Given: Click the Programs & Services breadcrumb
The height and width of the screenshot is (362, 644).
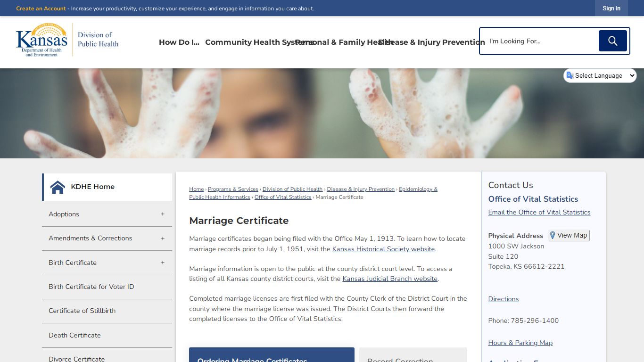Looking at the screenshot, I should click(x=233, y=189).
